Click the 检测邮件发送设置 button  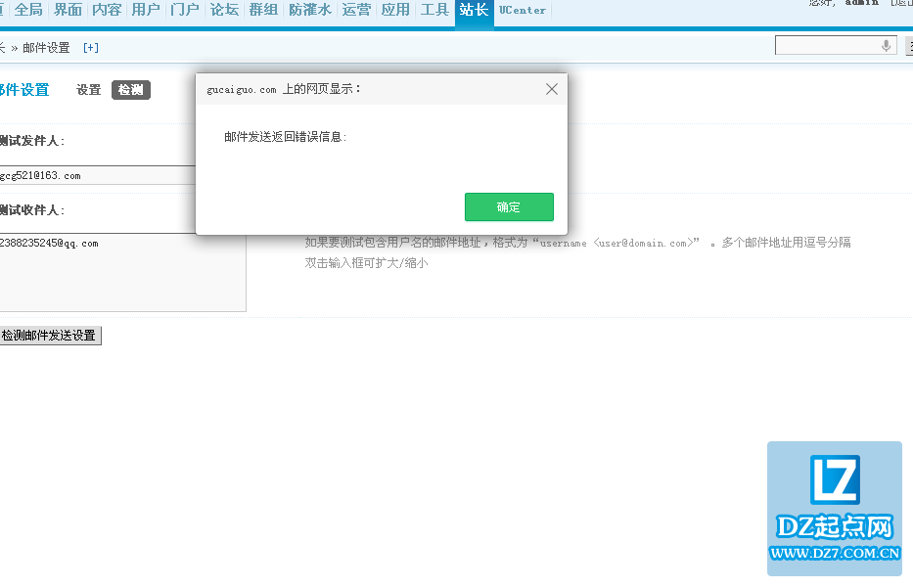click(50, 336)
